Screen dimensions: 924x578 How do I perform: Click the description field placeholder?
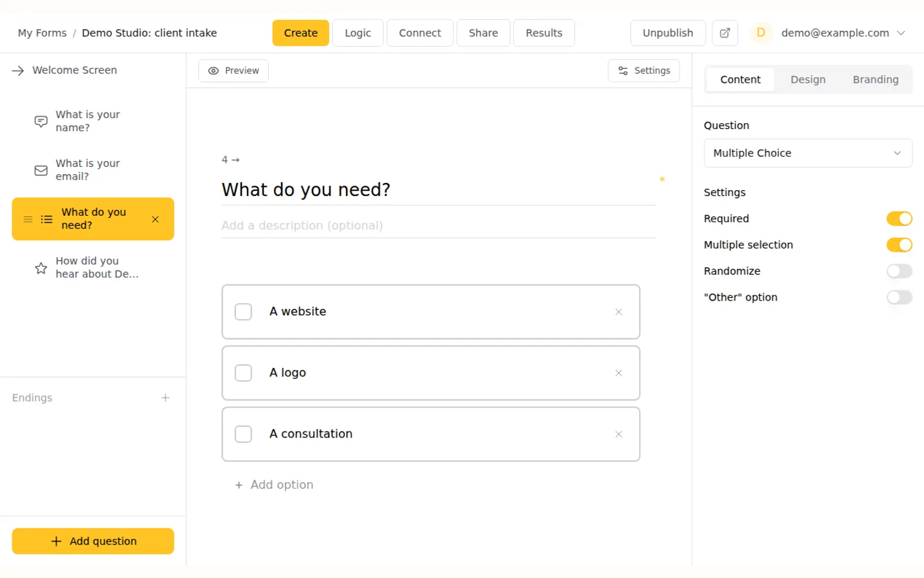439,225
